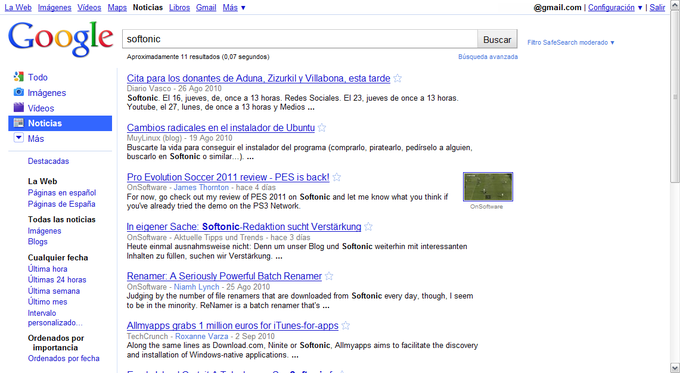This screenshot has height=373, width=680.
Task: Click the scrollbar down arrow
Action: tap(675, 368)
